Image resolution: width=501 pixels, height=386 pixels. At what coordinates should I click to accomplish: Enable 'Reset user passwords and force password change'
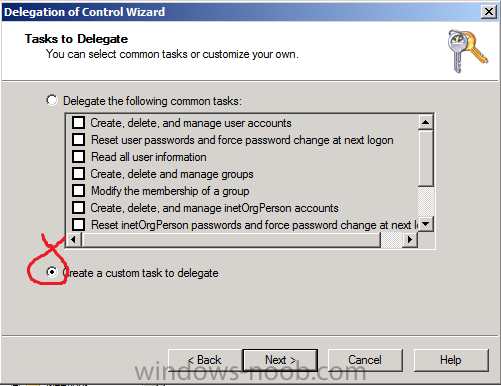(x=79, y=139)
